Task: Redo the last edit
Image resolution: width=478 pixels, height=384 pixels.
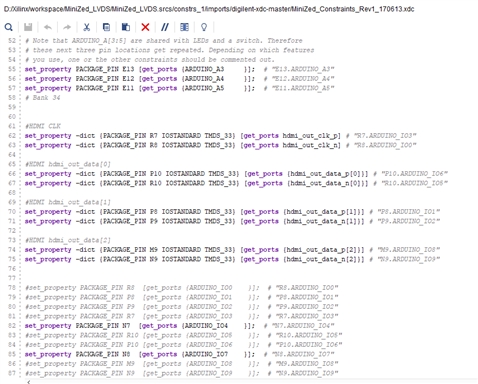Action: [67, 27]
